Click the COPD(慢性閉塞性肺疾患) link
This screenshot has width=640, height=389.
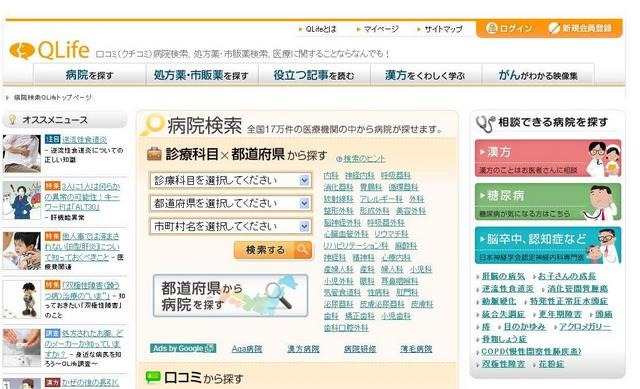[531, 351]
